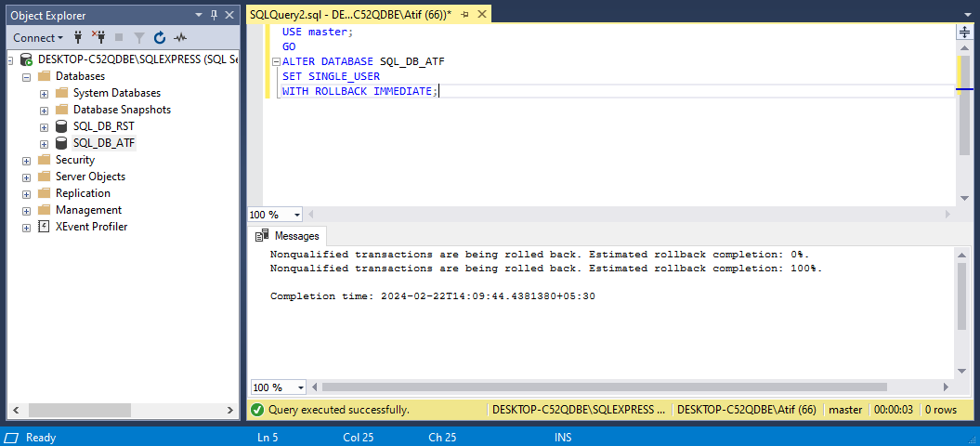The image size is (980, 446).
Task: Expand XEvent Profiler node
Action: click(26, 228)
